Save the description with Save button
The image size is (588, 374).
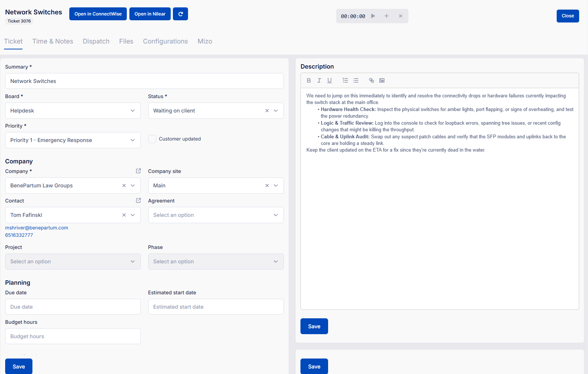pyautogui.click(x=314, y=326)
